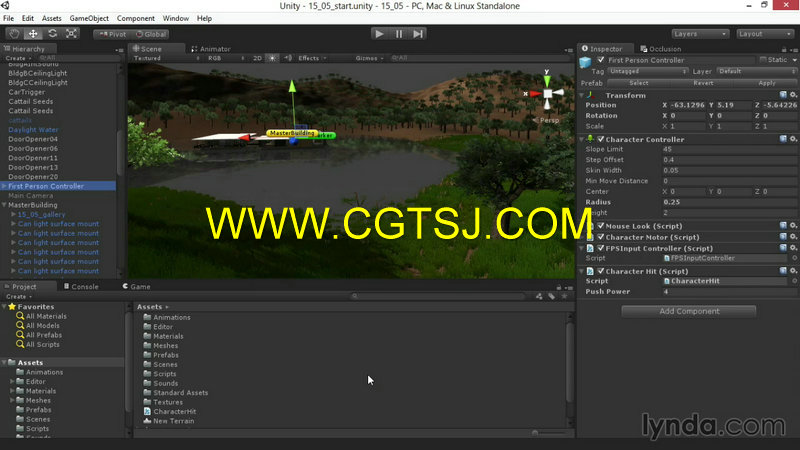
Task: Open the Layers dropdown
Action: click(x=700, y=34)
